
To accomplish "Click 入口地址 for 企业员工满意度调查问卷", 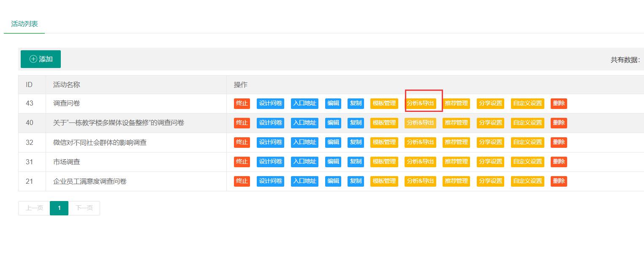I will 304,181.
